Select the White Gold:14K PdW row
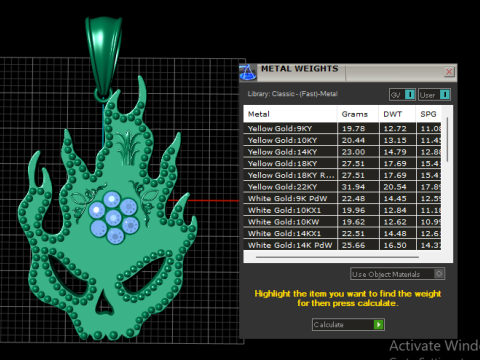The image size is (480, 360). [x=342, y=245]
